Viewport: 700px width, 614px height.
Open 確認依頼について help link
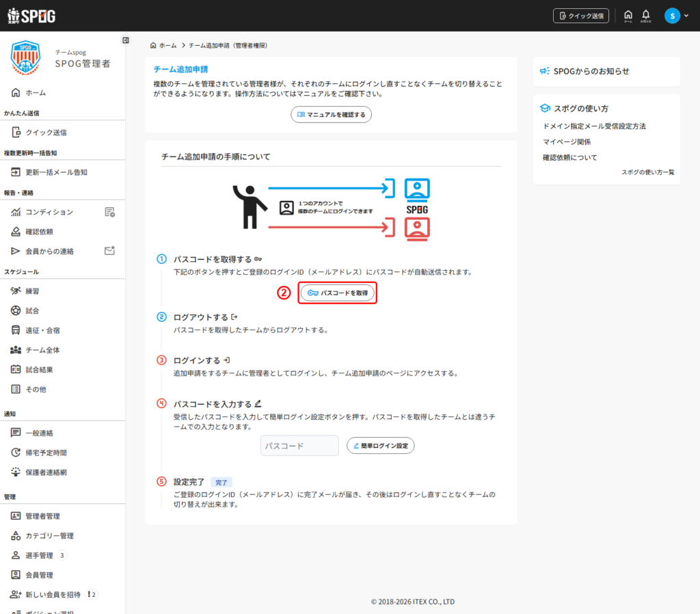[x=569, y=158]
